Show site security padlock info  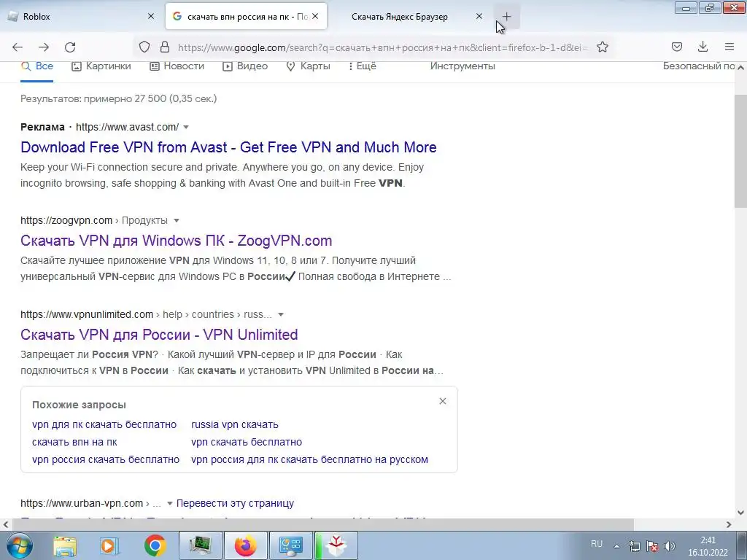point(165,47)
